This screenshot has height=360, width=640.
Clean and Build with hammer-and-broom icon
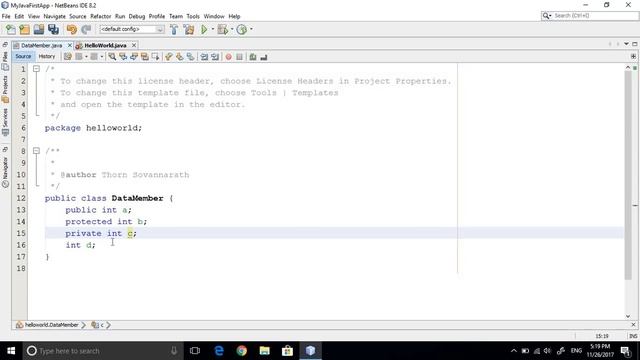[189, 29]
